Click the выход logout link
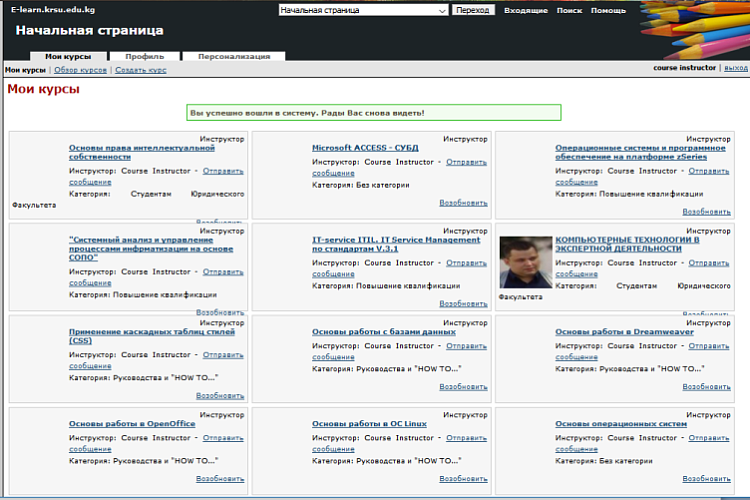This screenshot has height=500, width=750. [735, 68]
